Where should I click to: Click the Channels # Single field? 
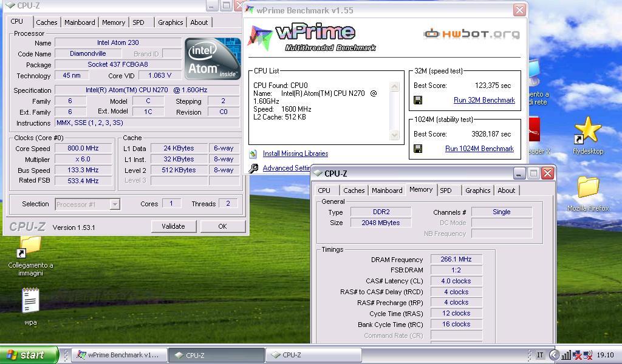point(501,212)
